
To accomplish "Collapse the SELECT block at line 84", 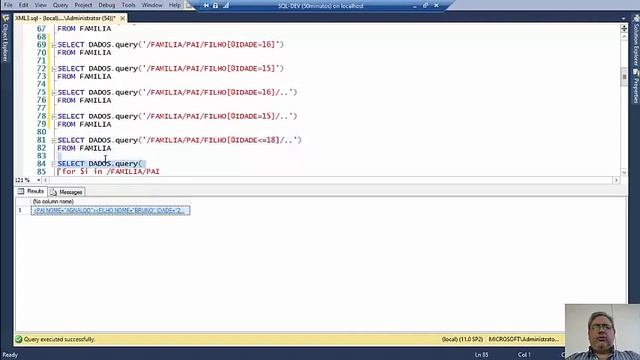I will 53,164.
